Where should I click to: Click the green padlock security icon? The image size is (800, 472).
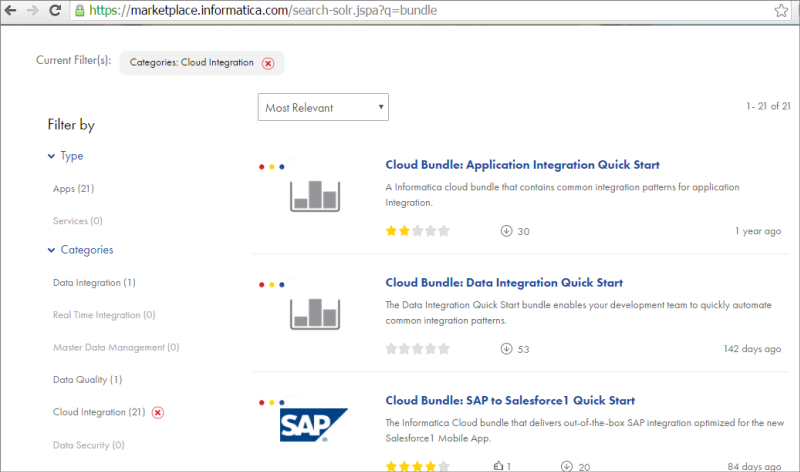pos(80,11)
